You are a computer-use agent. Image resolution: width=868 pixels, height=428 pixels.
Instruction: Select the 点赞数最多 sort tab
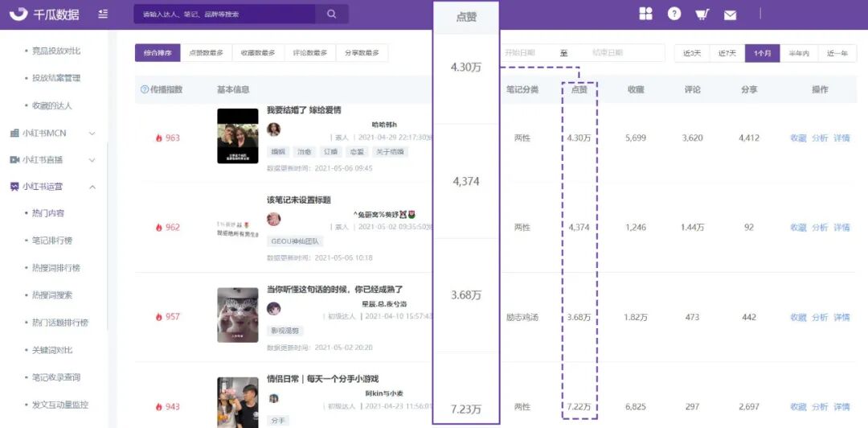coord(207,53)
